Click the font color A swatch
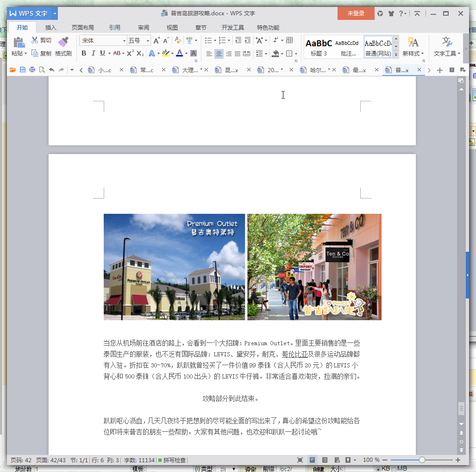The height and width of the screenshot is (472, 476). 179,53
